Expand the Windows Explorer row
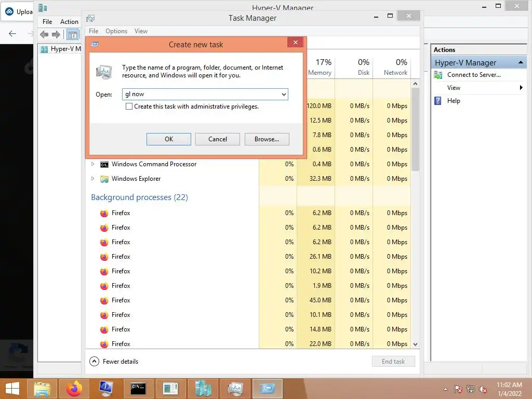The image size is (532, 399). coord(92,179)
